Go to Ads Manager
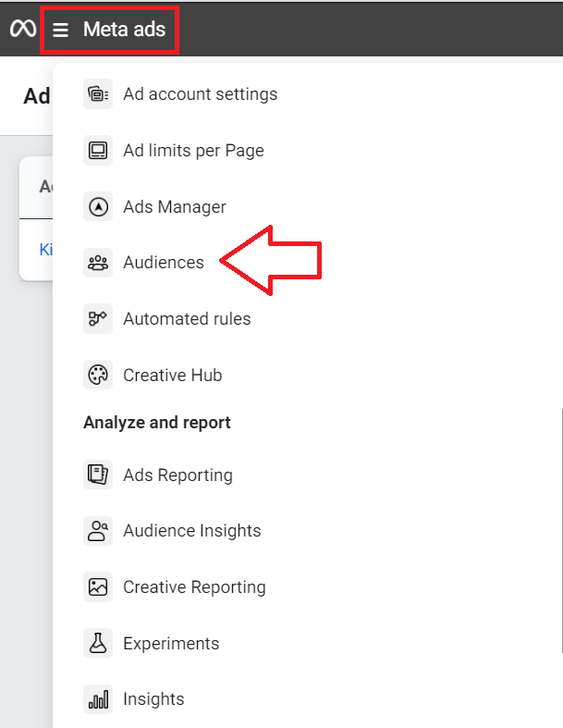Screen dimensions: 563x728 point(175,206)
